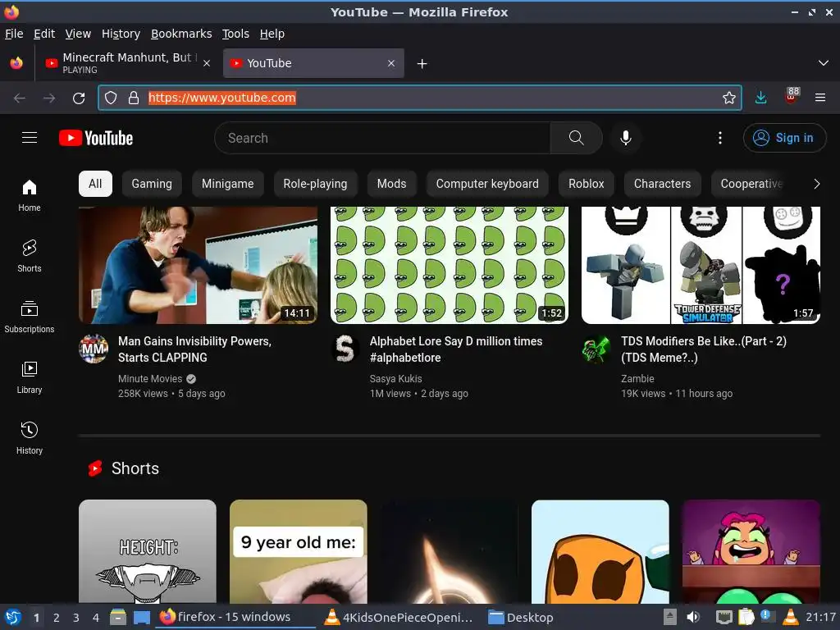The height and width of the screenshot is (630, 840).
Task: Select the All filter chip
Action: coord(95,184)
